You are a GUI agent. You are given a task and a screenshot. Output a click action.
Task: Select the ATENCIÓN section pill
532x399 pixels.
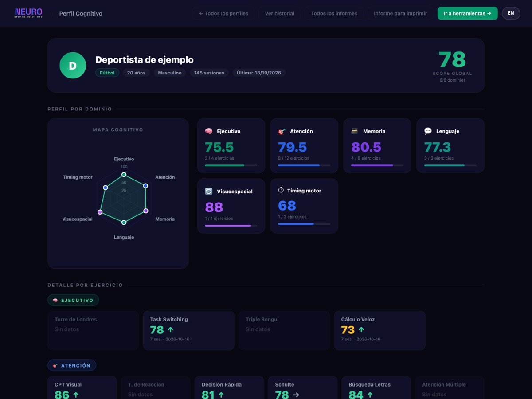pos(72,366)
